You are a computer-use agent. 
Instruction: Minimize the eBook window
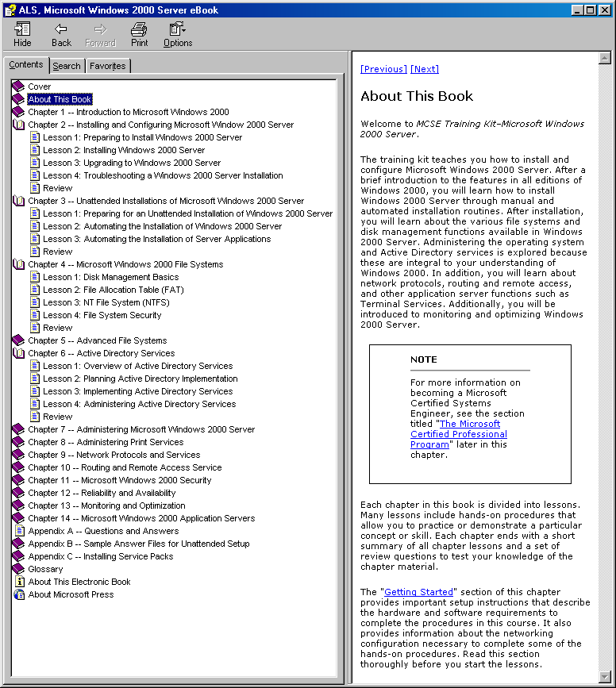tap(578, 10)
